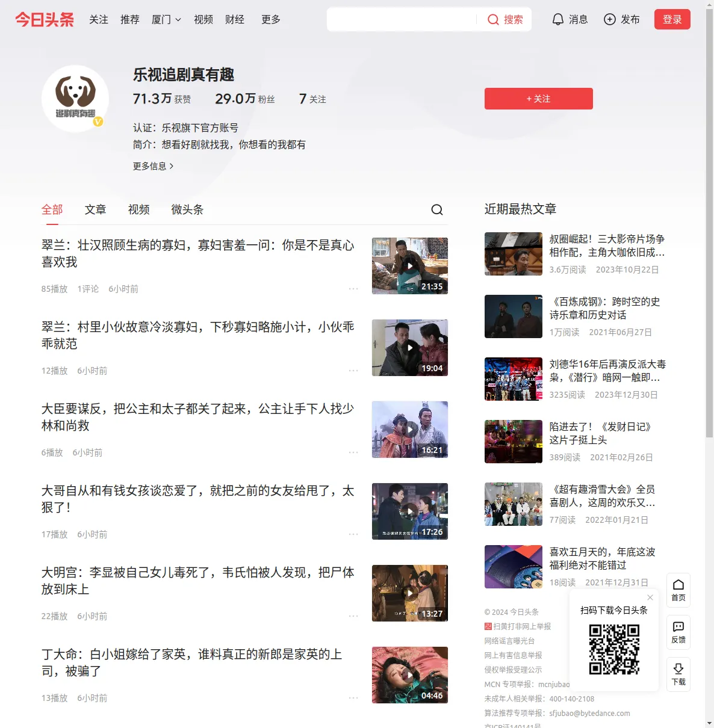The height and width of the screenshot is (728, 714).
Task: Play the 17:26 video thumbnail
Action: 410,511
